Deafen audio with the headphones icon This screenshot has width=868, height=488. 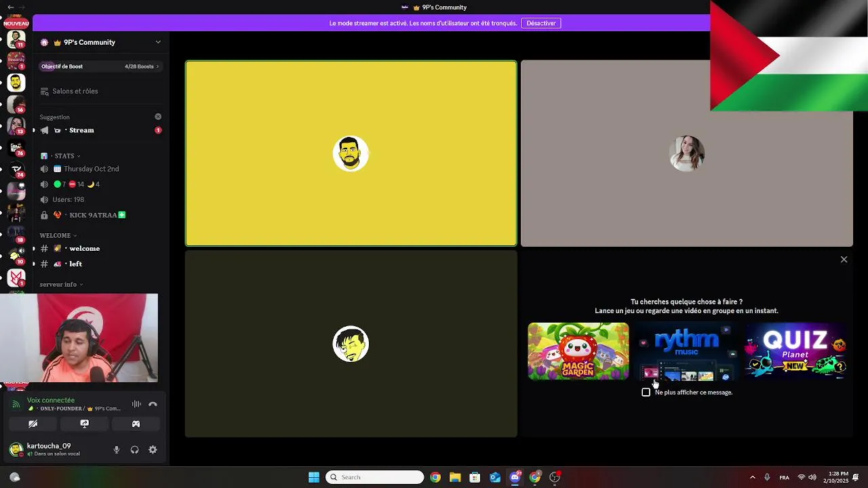coord(134,449)
